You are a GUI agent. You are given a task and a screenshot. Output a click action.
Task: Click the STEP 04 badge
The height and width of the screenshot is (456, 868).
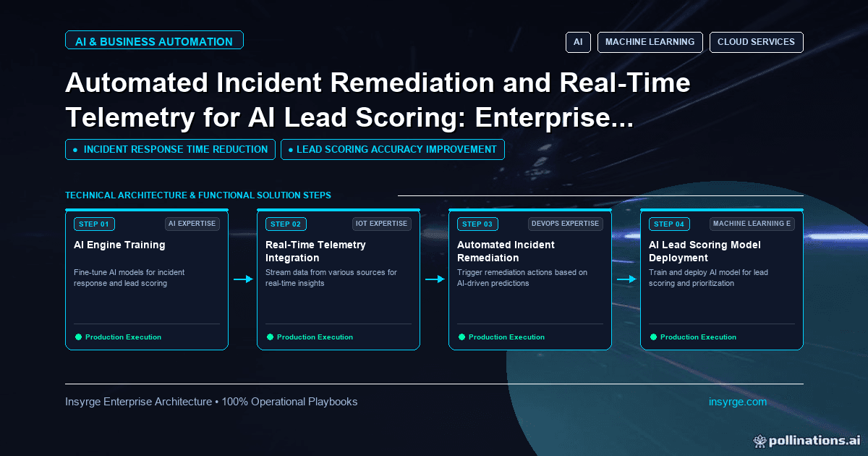[x=669, y=224]
